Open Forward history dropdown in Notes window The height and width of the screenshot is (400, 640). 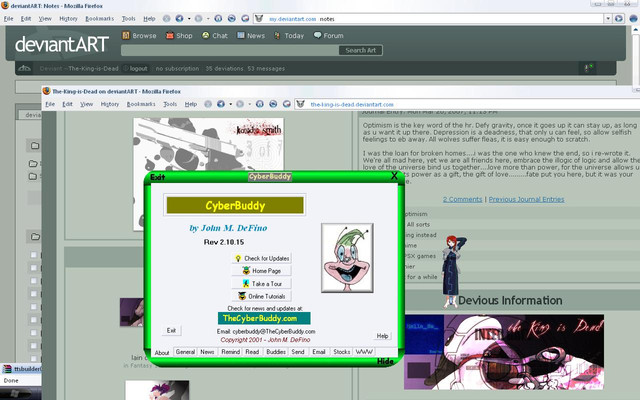(208, 19)
